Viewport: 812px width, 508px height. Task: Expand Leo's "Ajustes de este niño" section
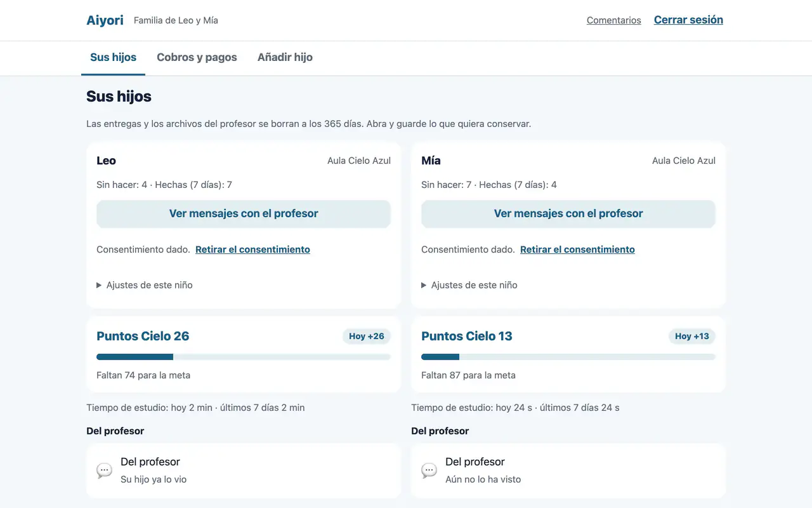point(145,285)
